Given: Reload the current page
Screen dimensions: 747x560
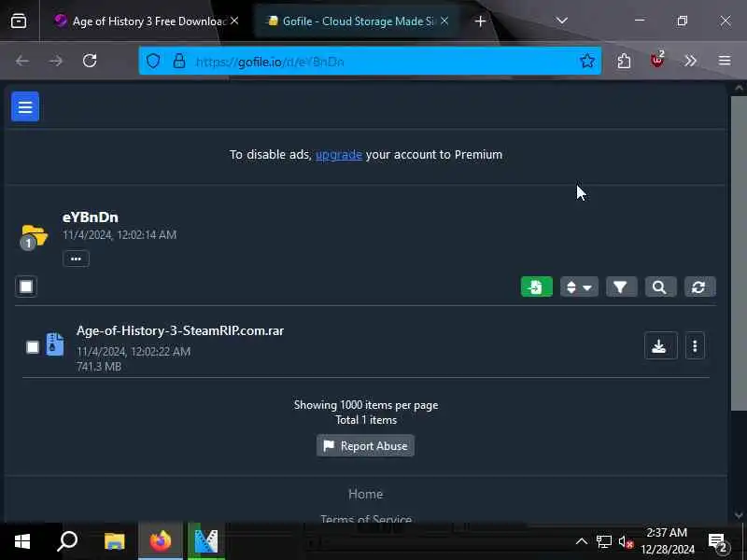Looking at the screenshot, I should [90, 61].
